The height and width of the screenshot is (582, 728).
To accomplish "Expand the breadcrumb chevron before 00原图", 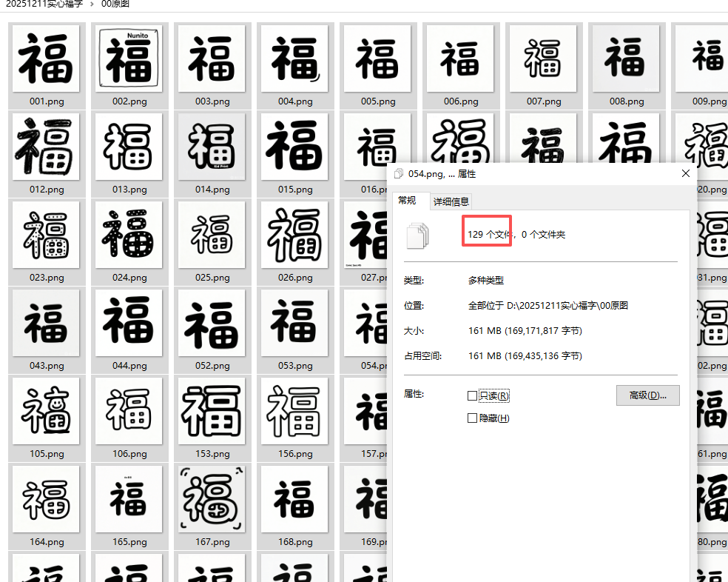I will pos(92,4).
